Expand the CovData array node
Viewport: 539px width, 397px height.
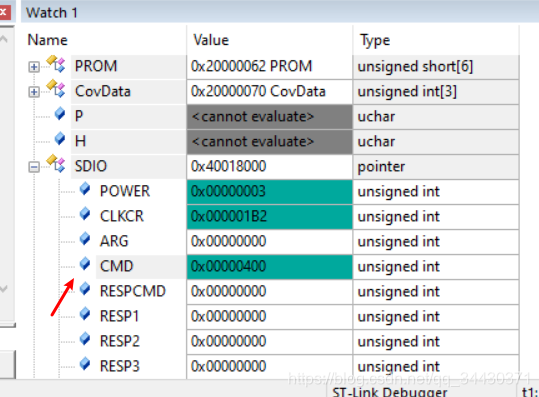tap(34, 92)
